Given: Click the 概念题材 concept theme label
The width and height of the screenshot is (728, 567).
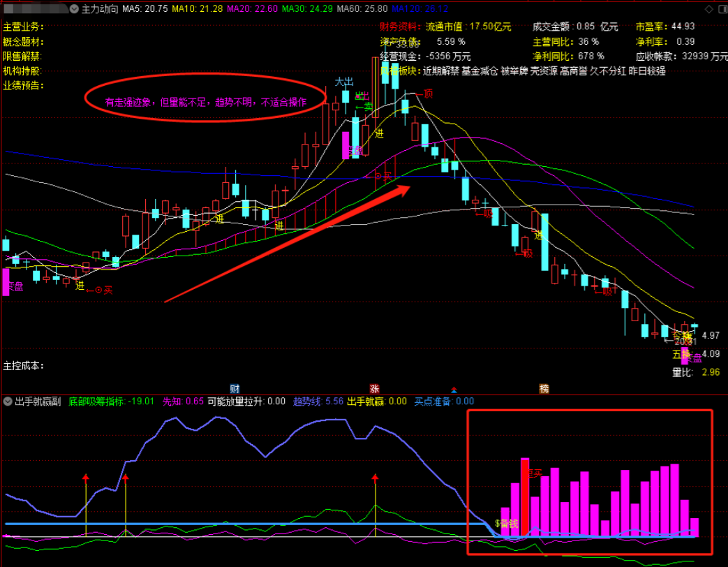Looking at the screenshot, I should [23, 41].
